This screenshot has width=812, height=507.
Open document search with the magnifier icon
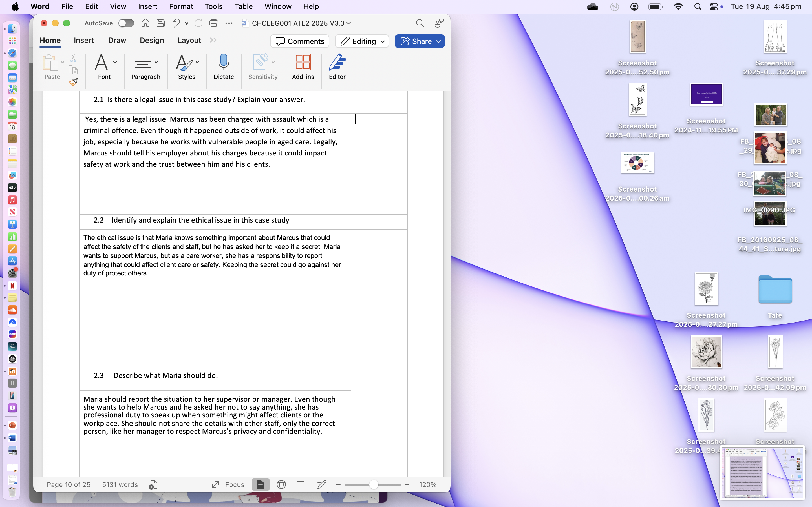420,23
